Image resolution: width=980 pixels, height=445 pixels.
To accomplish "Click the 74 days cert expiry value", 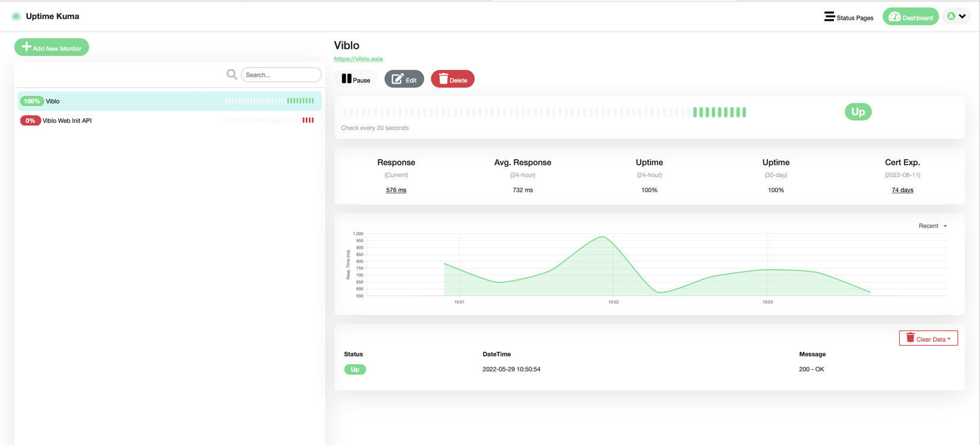I will [x=902, y=190].
